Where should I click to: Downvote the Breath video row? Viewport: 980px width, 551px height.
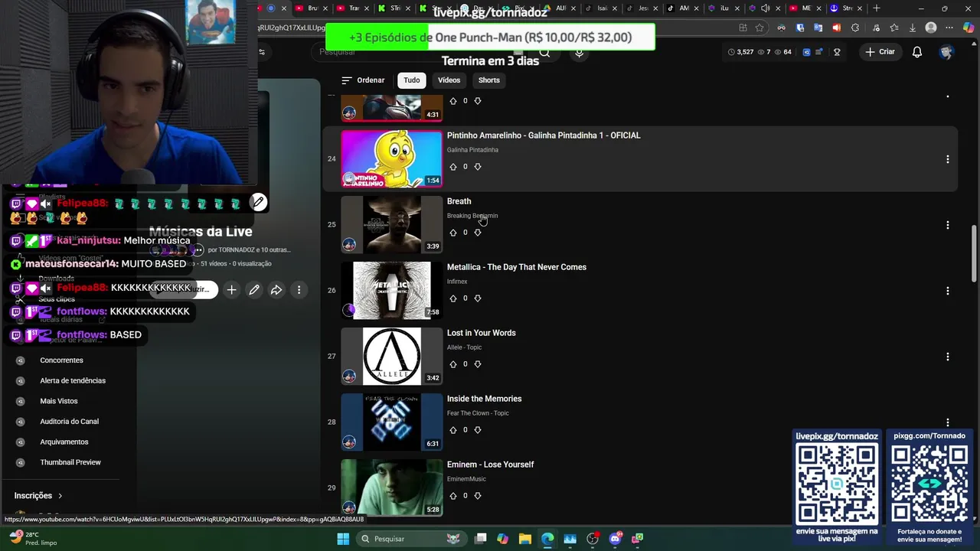(x=478, y=233)
